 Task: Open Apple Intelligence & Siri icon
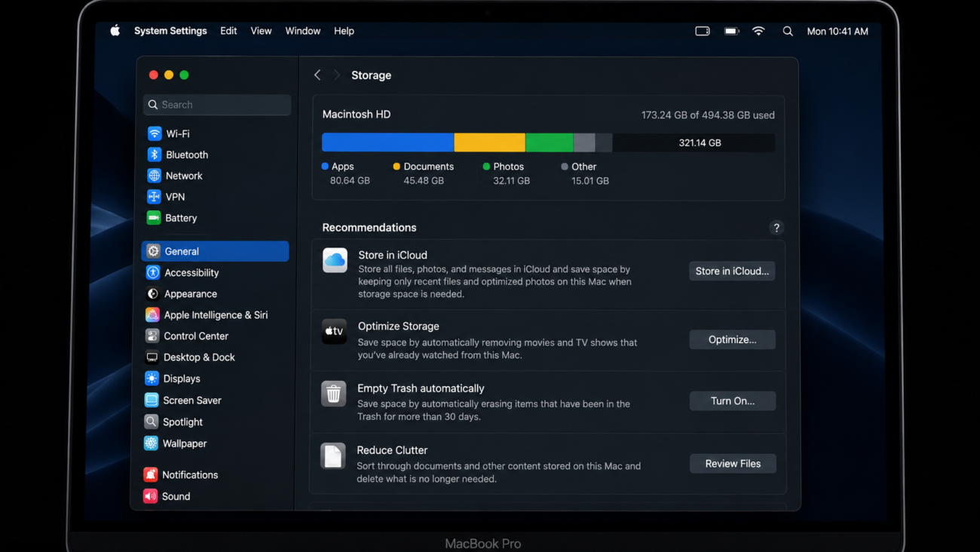152,314
